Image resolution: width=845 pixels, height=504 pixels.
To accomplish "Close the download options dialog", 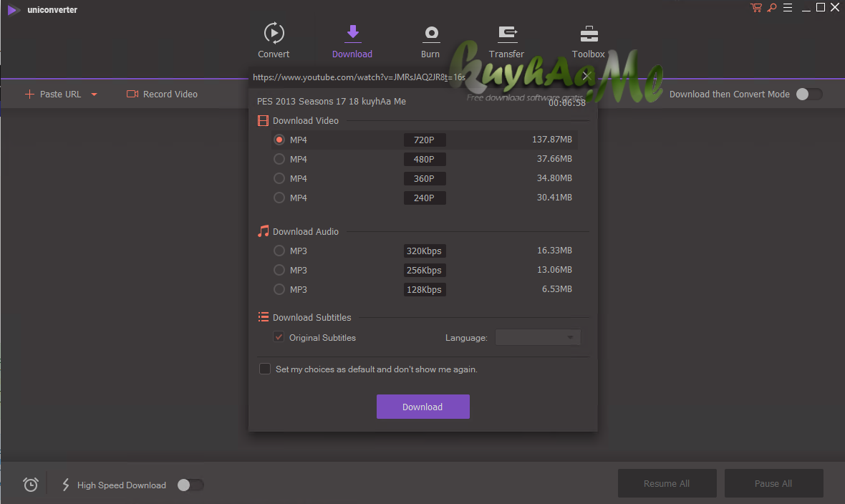I will click(586, 76).
